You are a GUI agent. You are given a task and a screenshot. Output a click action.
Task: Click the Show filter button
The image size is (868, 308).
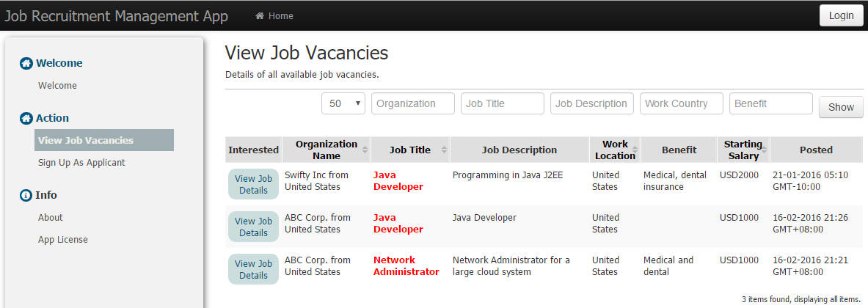[841, 107]
